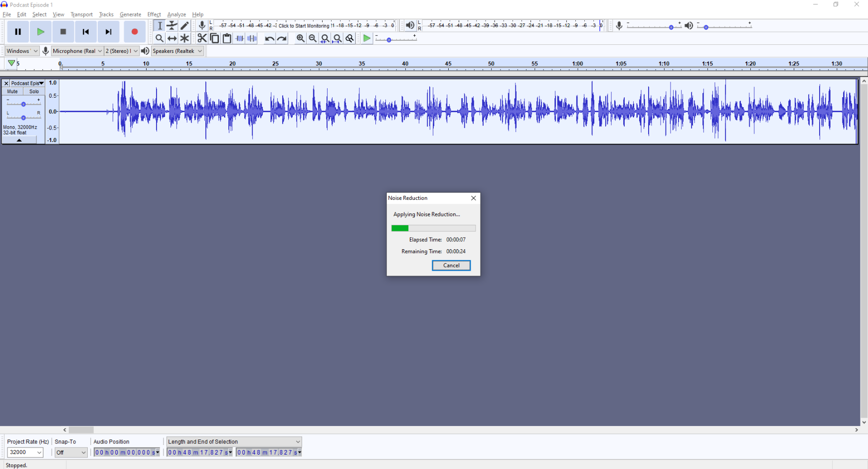
Task: Expand the Snap-To dropdown
Action: 71,453
